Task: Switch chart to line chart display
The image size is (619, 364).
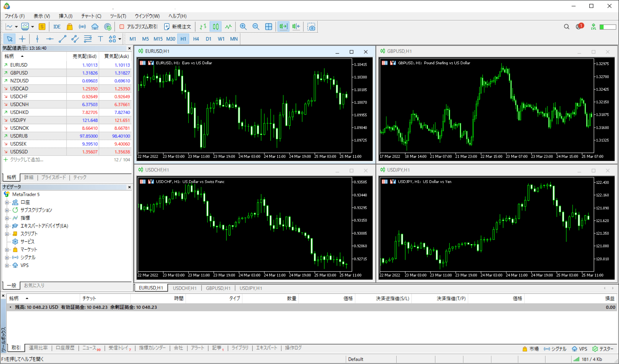Action: pyautogui.click(x=228, y=27)
